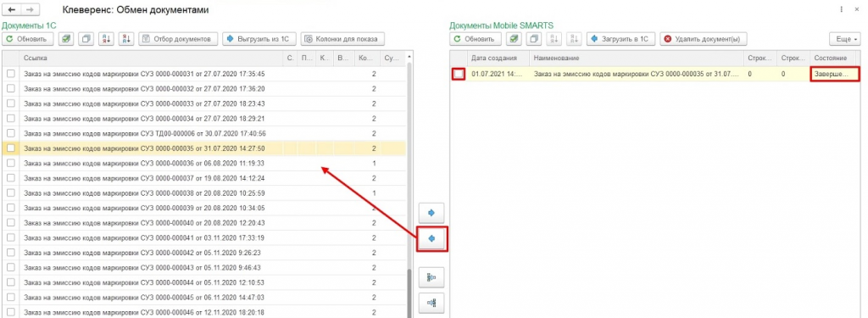The image size is (868, 318).
Task: Click the bottom tree-import button between panels
Action: [x=431, y=303]
